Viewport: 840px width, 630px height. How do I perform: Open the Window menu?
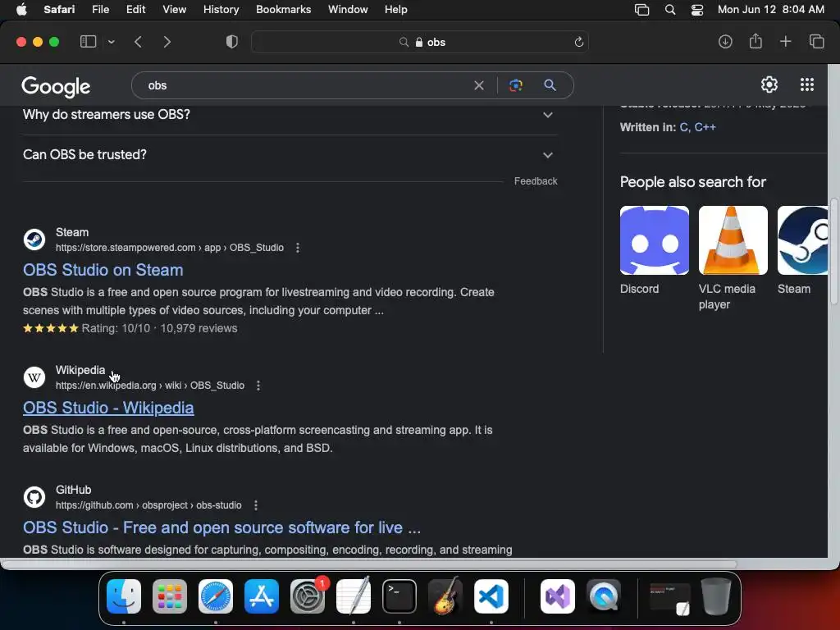coord(348,9)
